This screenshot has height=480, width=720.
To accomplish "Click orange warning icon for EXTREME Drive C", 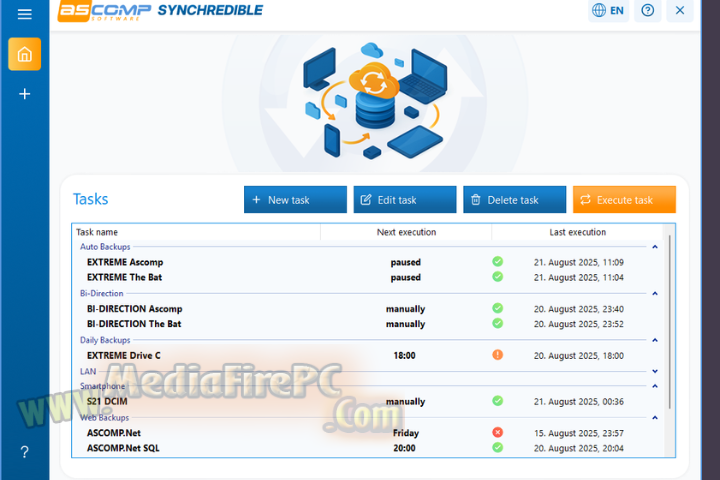I will [497, 355].
